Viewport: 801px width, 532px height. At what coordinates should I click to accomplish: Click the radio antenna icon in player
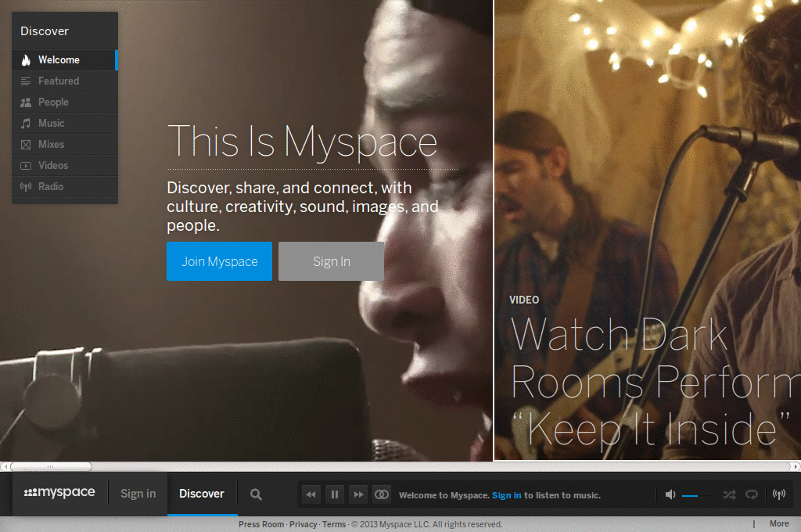pyautogui.click(x=779, y=494)
